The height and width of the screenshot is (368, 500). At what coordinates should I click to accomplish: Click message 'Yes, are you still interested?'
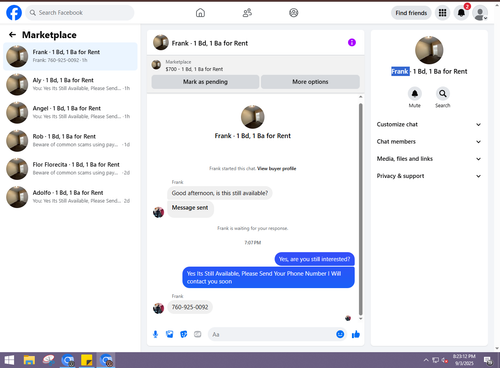314,259
